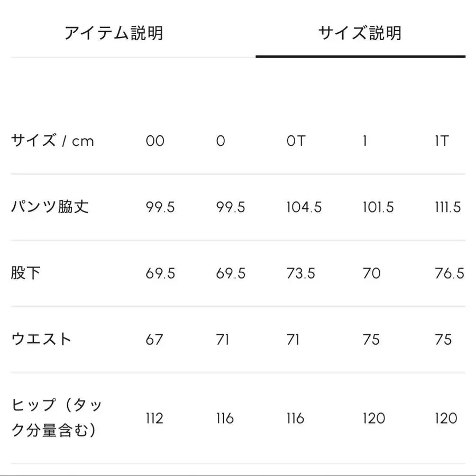Click the 111.5 value under size 1T
476x476 pixels.
tap(446, 207)
